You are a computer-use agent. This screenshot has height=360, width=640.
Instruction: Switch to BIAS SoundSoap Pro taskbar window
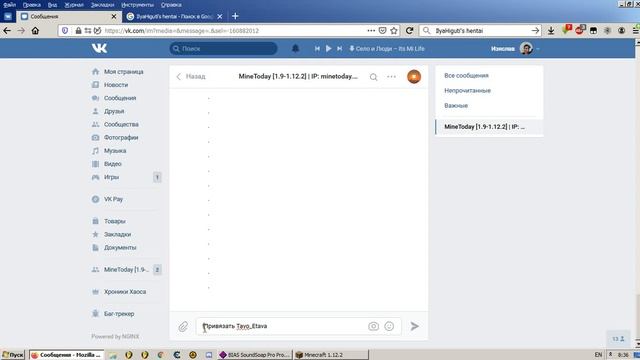(255, 355)
